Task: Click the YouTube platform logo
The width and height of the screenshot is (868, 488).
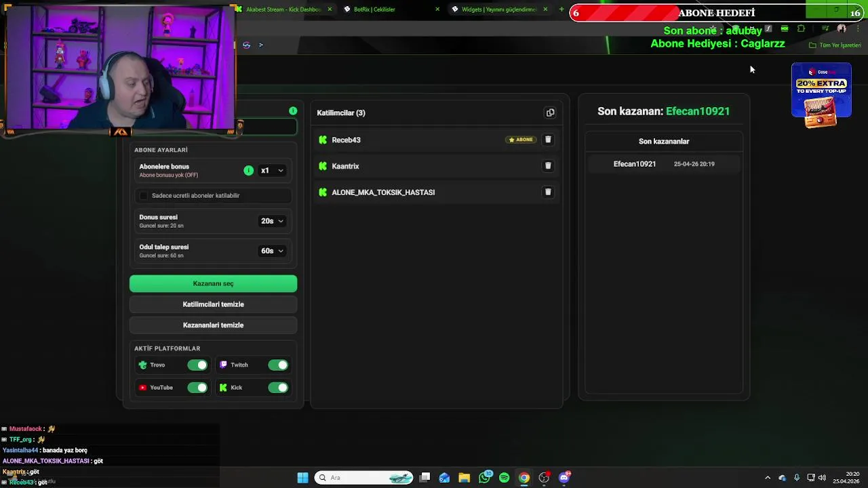Action: coord(142,388)
